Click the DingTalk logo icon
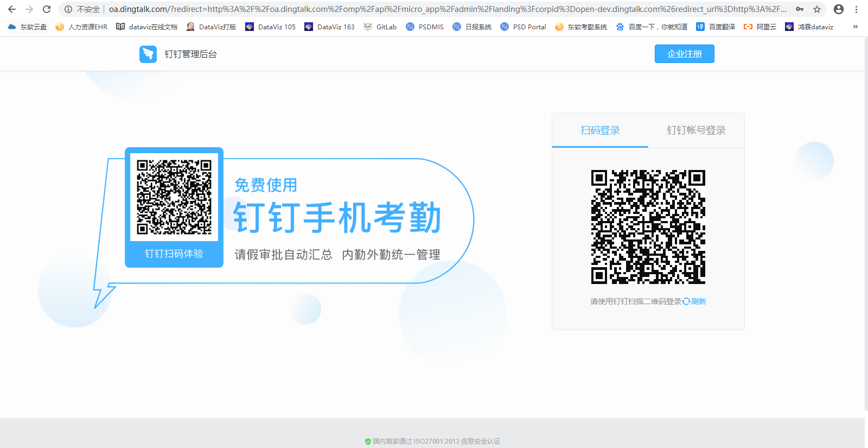 click(148, 54)
